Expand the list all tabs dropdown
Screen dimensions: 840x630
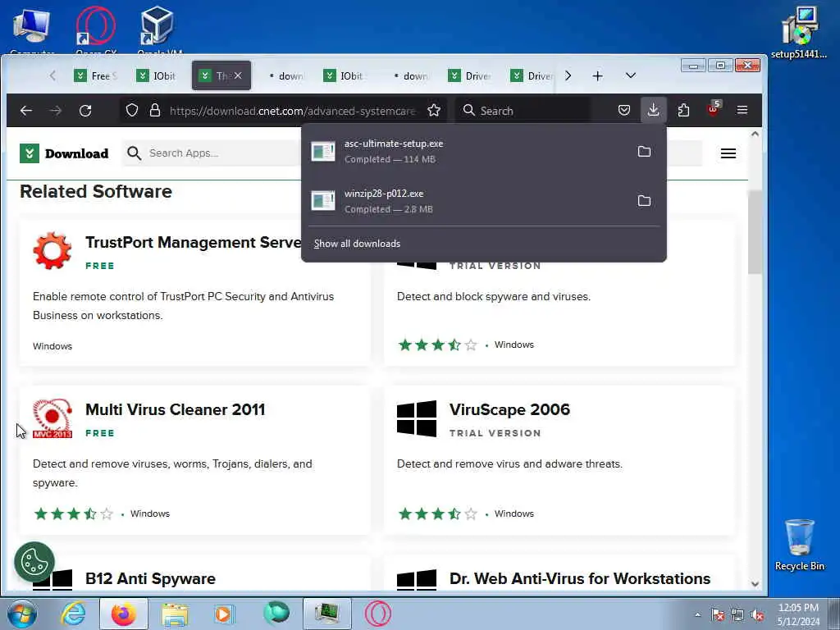[x=631, y=75]
